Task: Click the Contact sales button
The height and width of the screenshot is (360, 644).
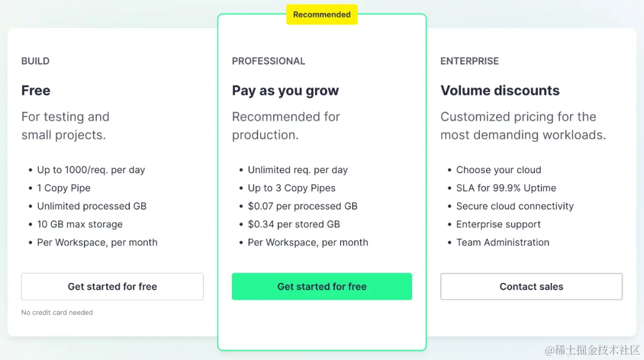Action: click(531, 287)
